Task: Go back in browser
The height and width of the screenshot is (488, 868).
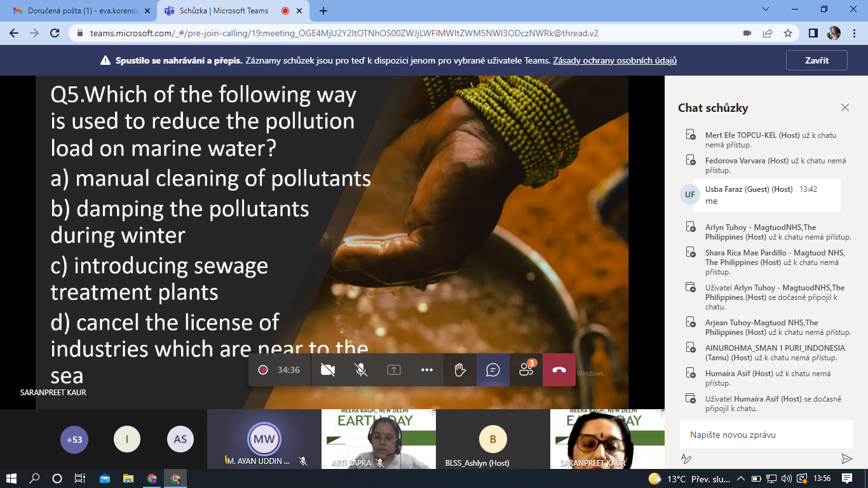Action: 14,33
